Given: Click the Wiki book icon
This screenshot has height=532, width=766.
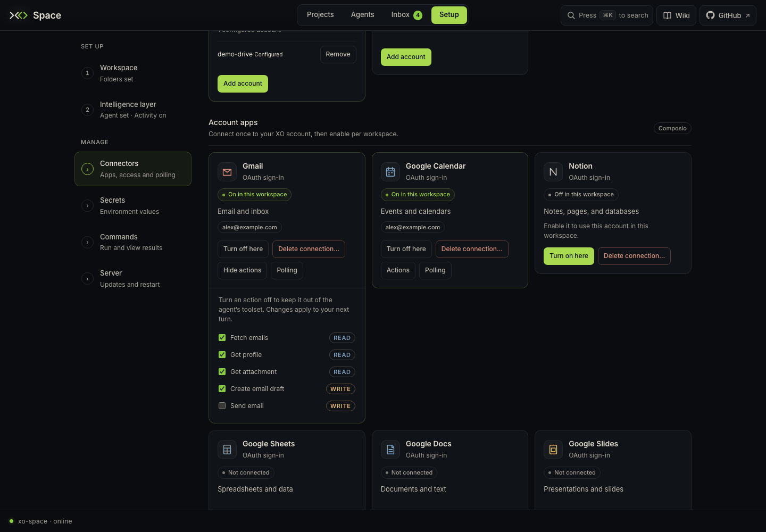Looking at the screenshot, I should 667,15.
